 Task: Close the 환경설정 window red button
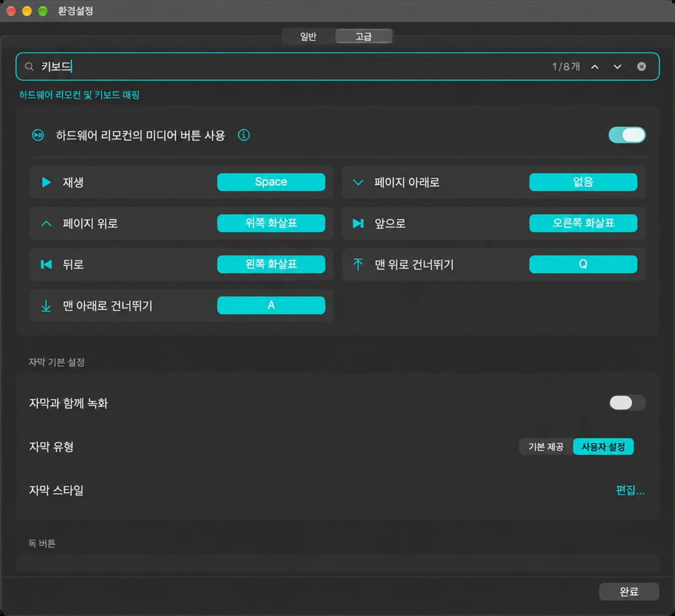coord(11,11)
